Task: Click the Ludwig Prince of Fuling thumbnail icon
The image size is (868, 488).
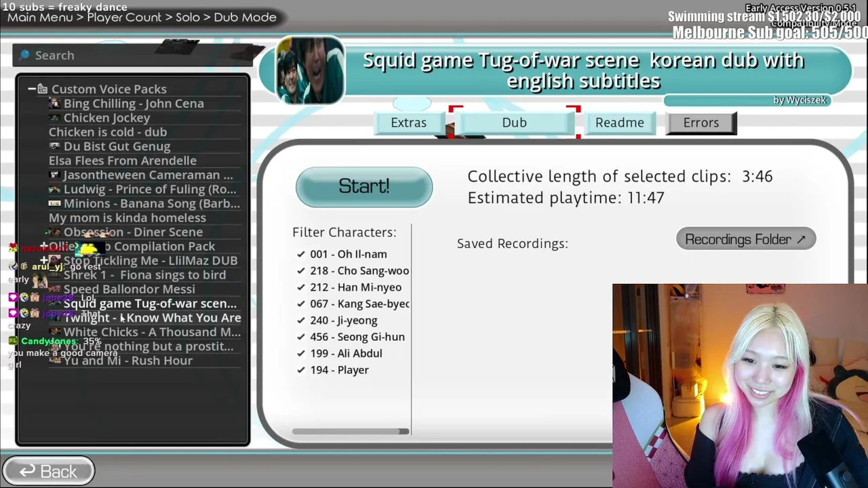Action: [x=55, y=189]
